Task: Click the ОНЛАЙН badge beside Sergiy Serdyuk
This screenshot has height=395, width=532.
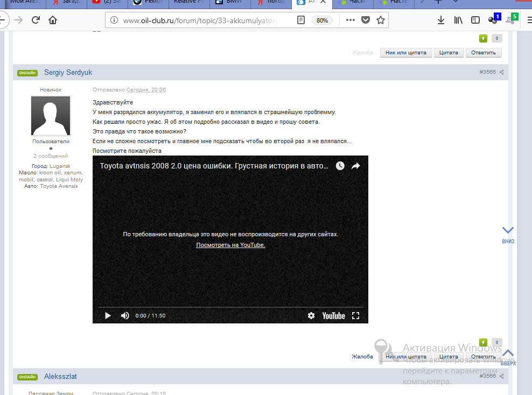Action: coord(27,73)
